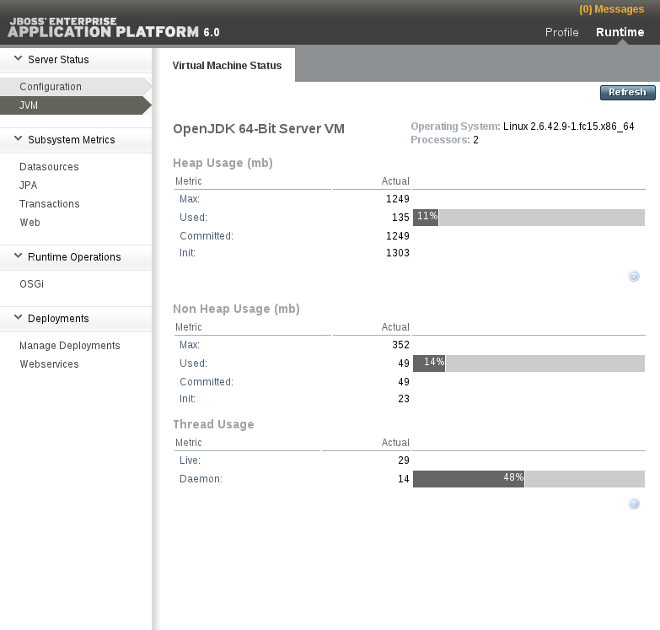Collapse the Server Status section
This screenshot has height=630, width=660.
17,60
